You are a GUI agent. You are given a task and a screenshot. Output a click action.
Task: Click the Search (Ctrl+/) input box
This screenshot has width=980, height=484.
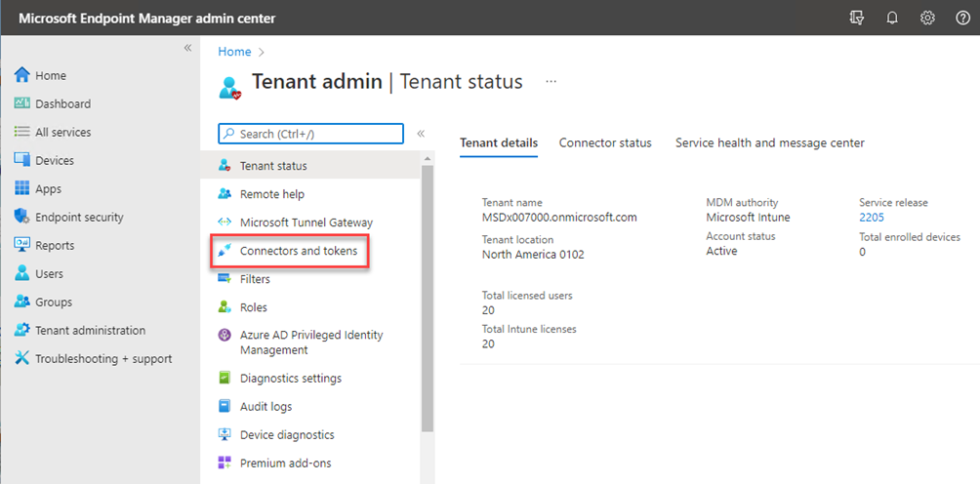[310, 134]
